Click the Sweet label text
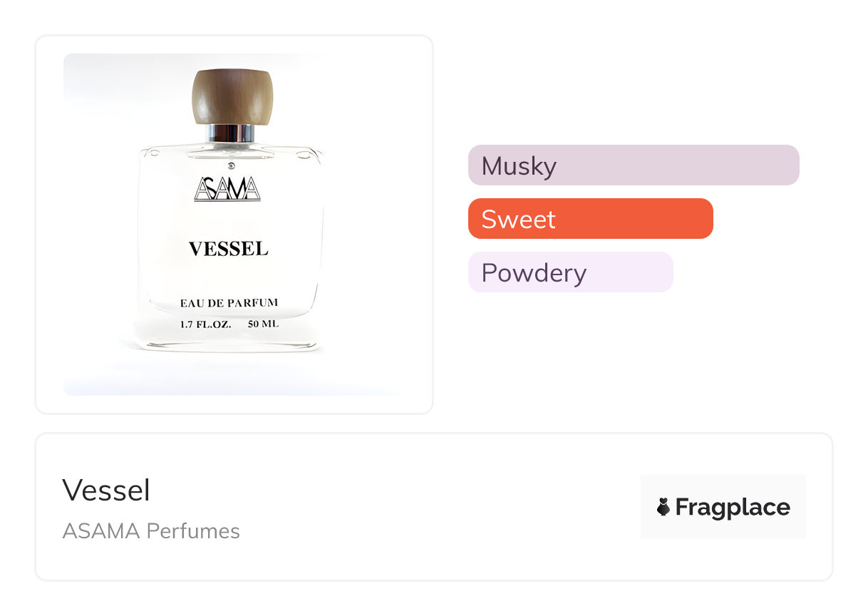This screenshot has height=616, width=868. pyautogui.click(x=518, y=219)
